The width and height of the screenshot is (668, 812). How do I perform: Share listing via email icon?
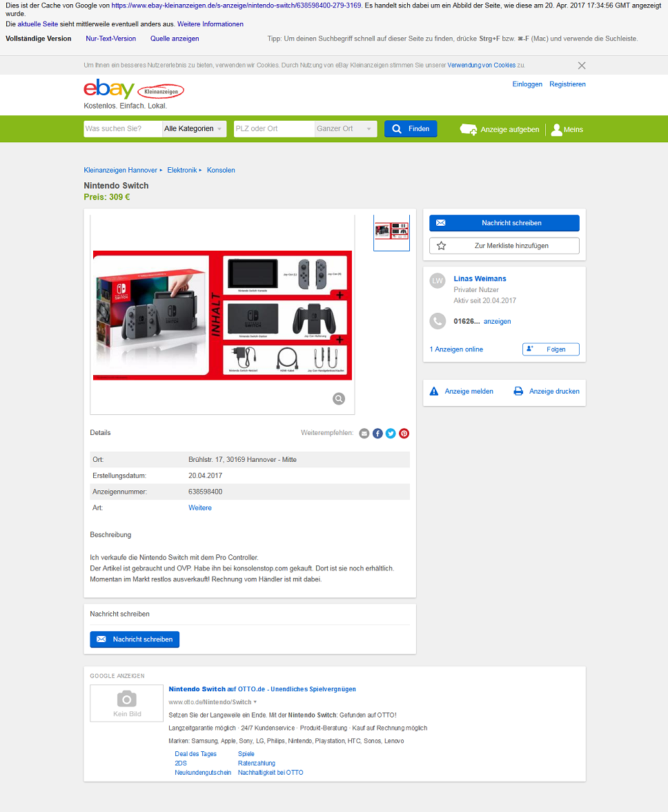click(364, 434)
